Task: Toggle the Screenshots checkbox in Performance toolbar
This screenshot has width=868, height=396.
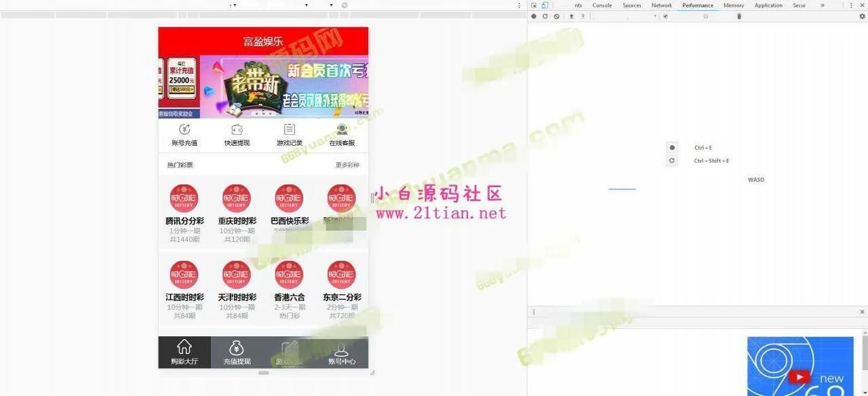Action: point(665,16)
